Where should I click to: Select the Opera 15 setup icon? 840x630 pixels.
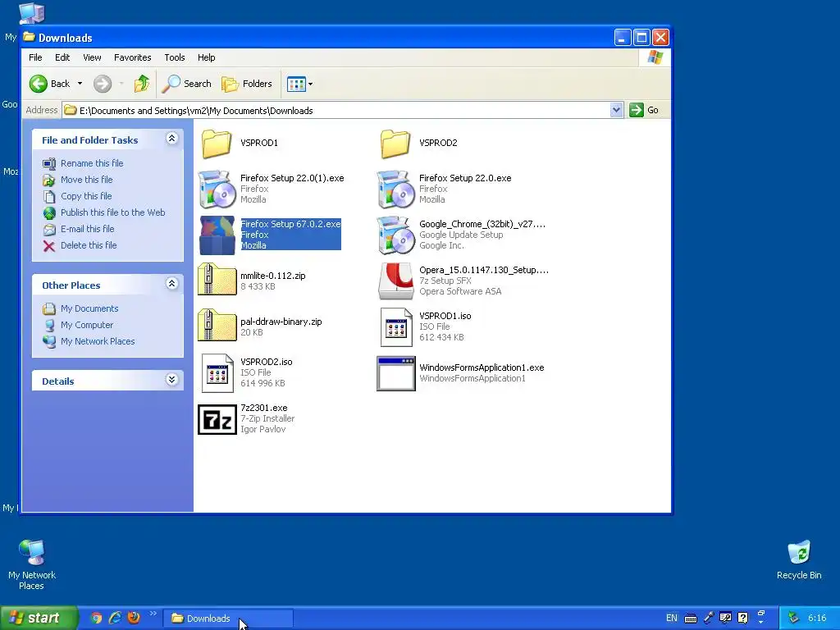point(396,281)
